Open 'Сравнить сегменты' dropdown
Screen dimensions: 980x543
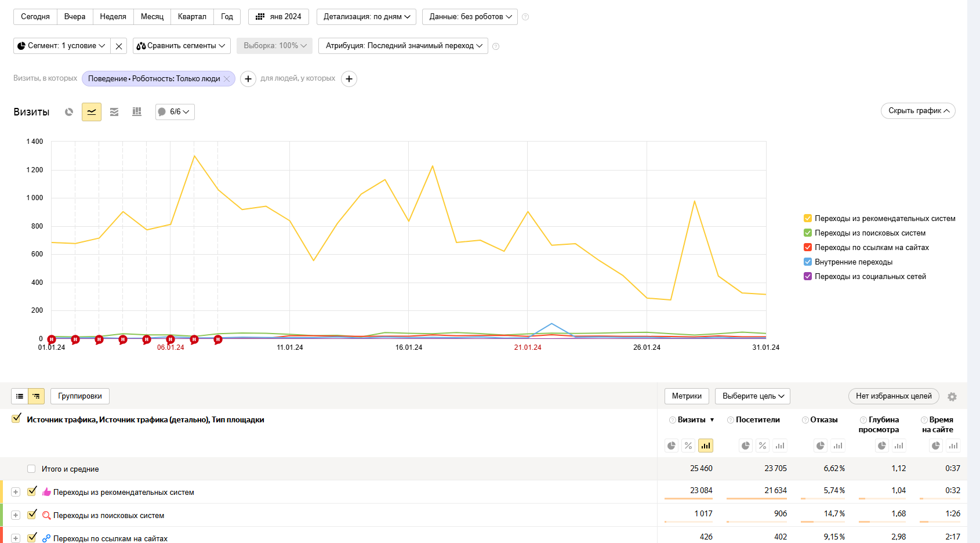182,46
